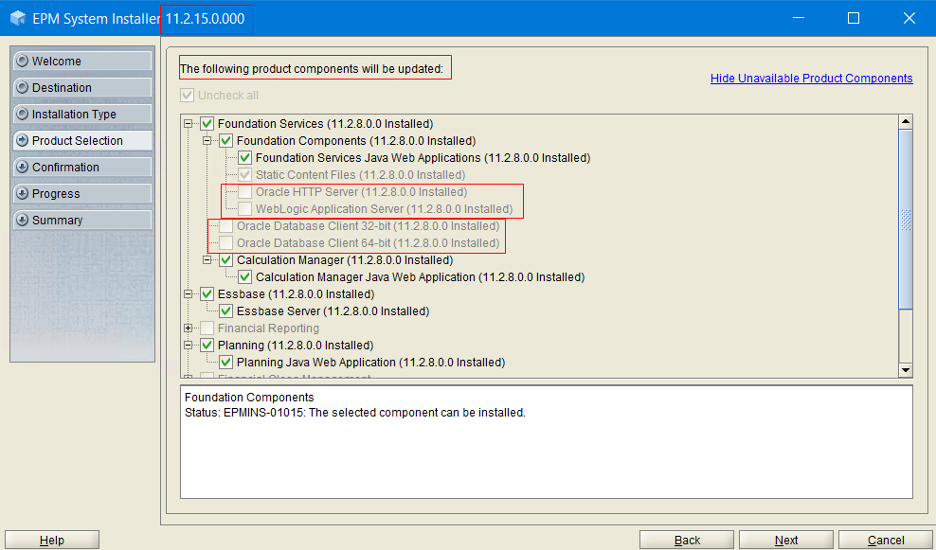The height and width of the screenshot is (550, 936).
Task: Click the Summary step down-arrow icon
Action: (x=22, y=220)
